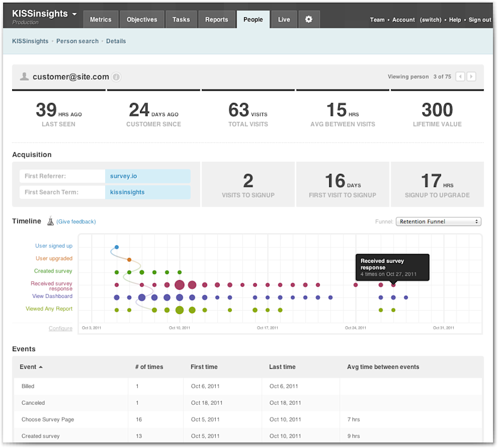Click the 17 hrs Signup to Upgrade box
498x448 pixels.
pos(437,184)
